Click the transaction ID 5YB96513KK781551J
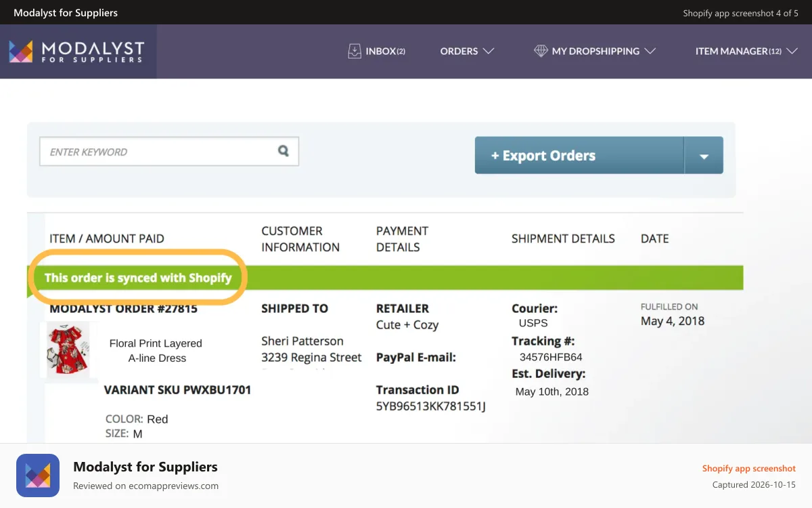The height and width of the screenshot is (508, 812). [x=431, y=406]
